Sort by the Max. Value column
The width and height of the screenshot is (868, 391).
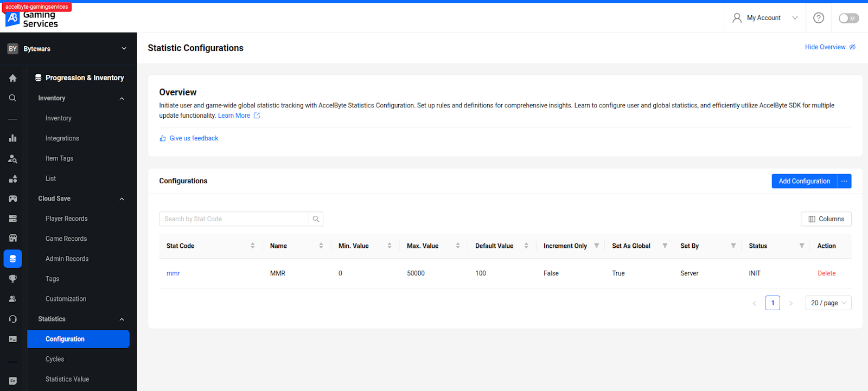457,246
